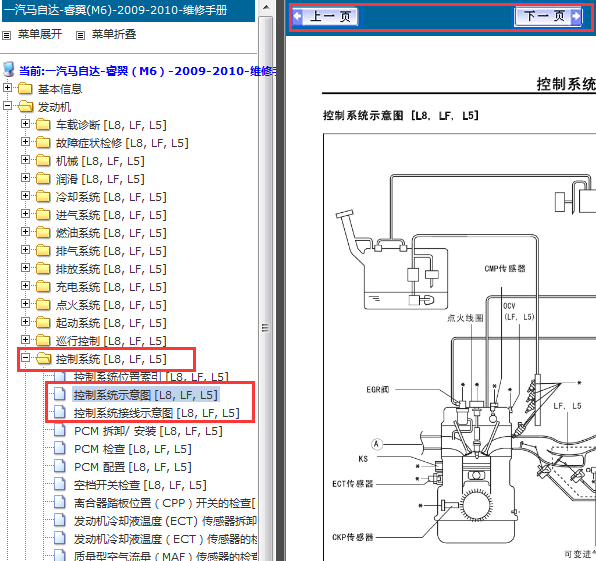Select 起动系统 [L8, LF, L5] item
This screenshot has height=561, width=596.
point(111,323)
